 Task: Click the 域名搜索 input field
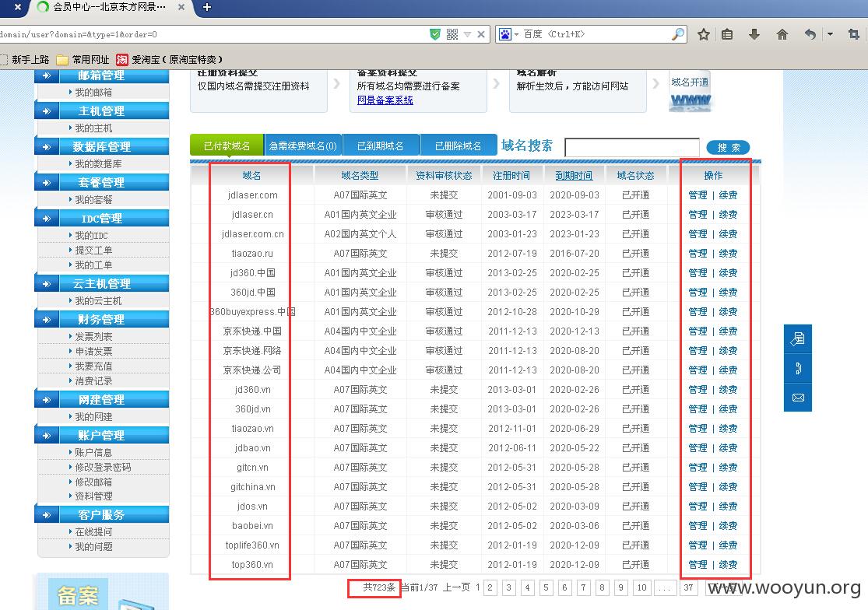click(x=632, y=148)
